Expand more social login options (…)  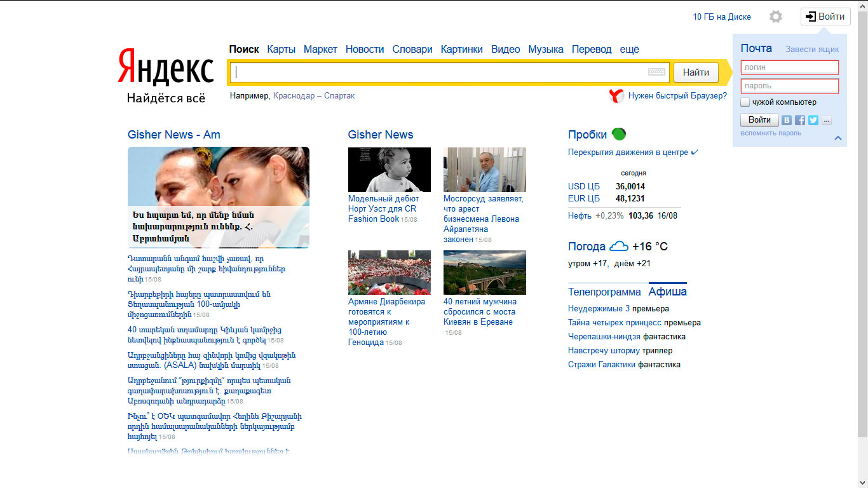(826, 120)
